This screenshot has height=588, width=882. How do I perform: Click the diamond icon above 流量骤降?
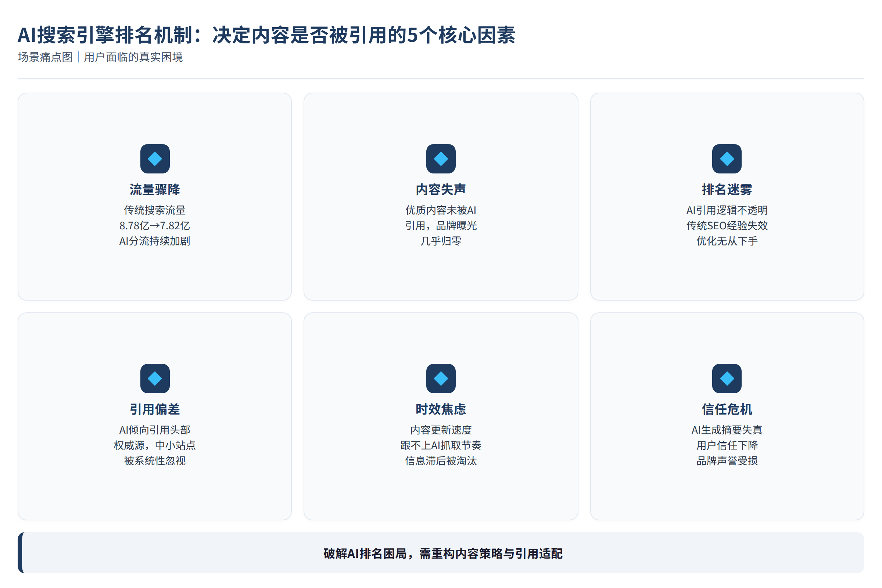pos(155,159)
